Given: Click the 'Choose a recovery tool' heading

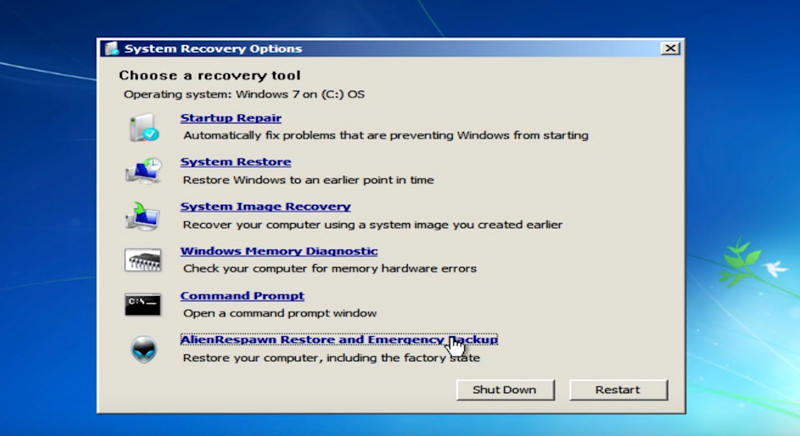Looking at the screenshot, I should pyautogui.click(x=209, y=75).
